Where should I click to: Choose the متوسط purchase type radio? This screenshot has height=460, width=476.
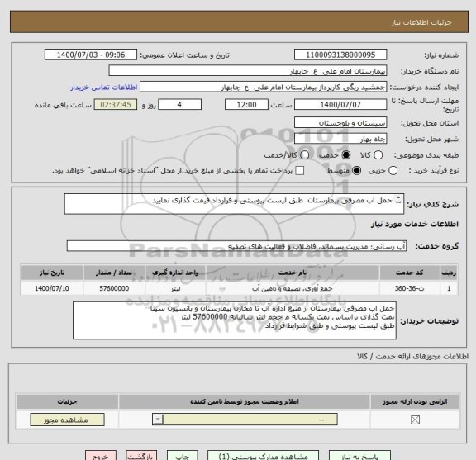click(x=356, y=170)
